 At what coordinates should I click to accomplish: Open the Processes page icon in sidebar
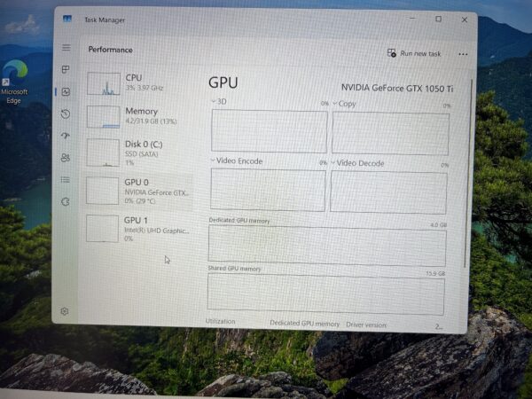pyautogui.click(x=66, y=69)
